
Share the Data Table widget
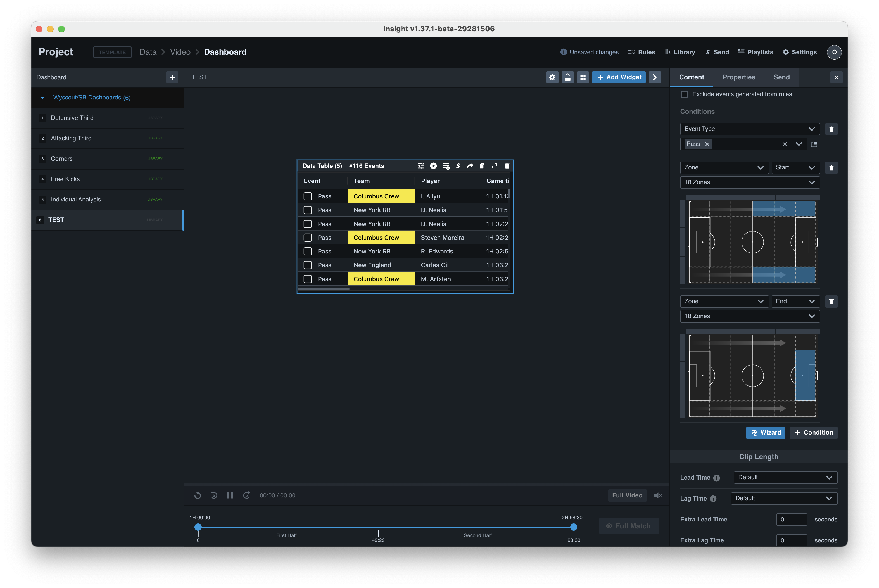click(470, 166)
